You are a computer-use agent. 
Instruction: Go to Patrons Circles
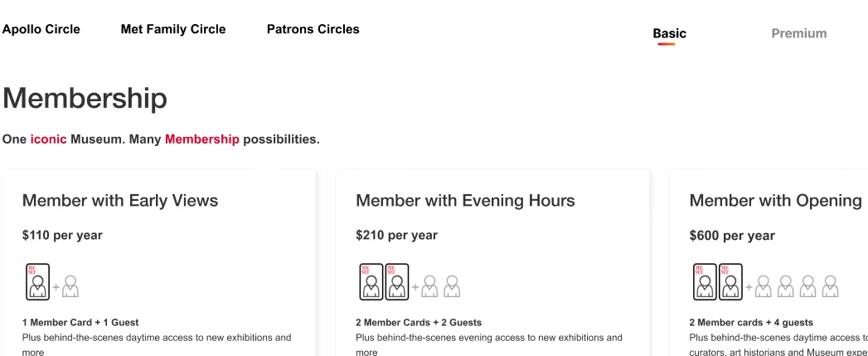coord(313,29)
